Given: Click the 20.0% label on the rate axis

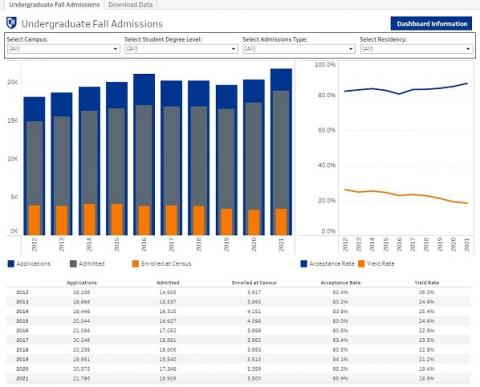Looking at the screenshot, I should pos(327,200).
